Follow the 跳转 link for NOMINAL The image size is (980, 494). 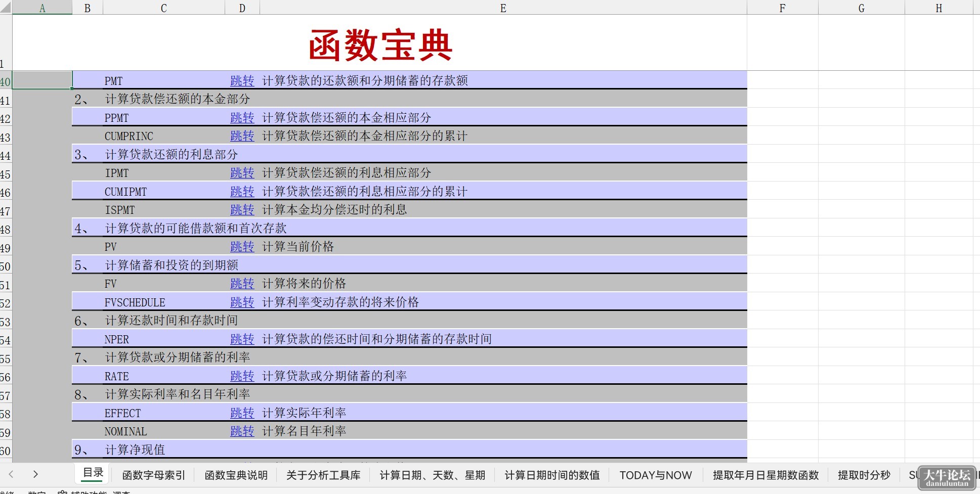tap(242, 431)
